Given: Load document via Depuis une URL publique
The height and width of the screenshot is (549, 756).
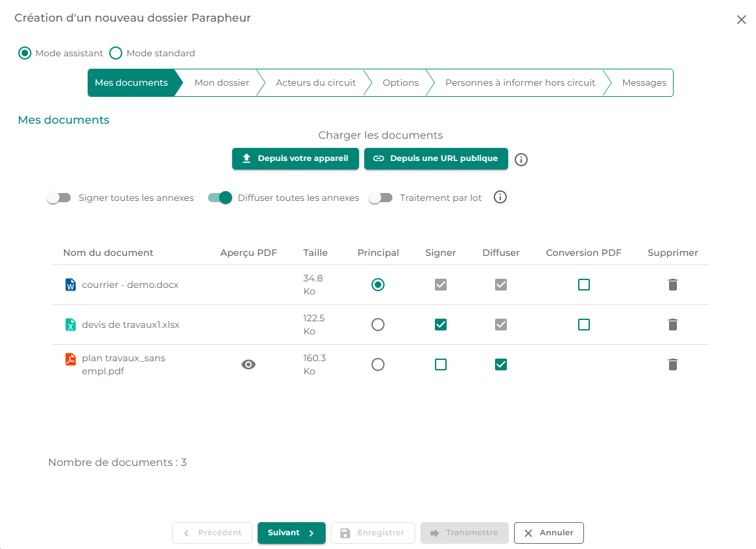Looking at the screenshot, I should point(436,159).
